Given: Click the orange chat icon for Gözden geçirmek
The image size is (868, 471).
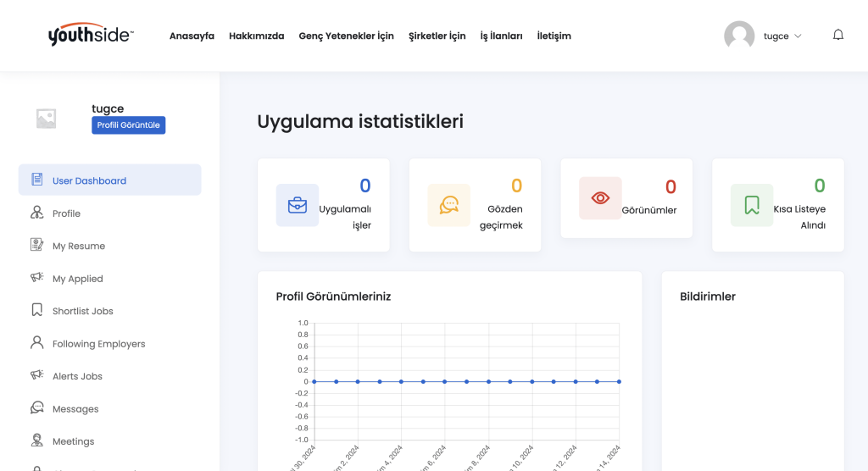Looking at the screenshot, I should pyautogui.click(x=449, y=205).
